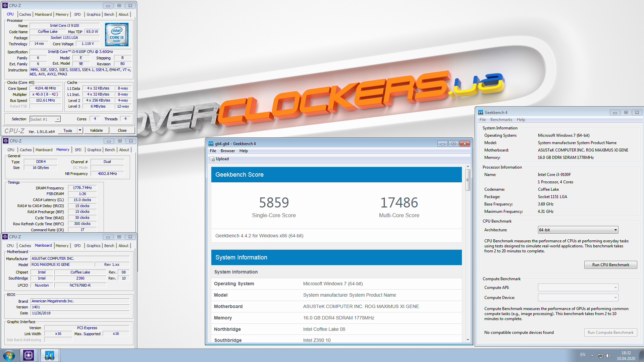Click Run Compute Benchmark button
This screenshot has height=362, width=644.
(610, 333)
